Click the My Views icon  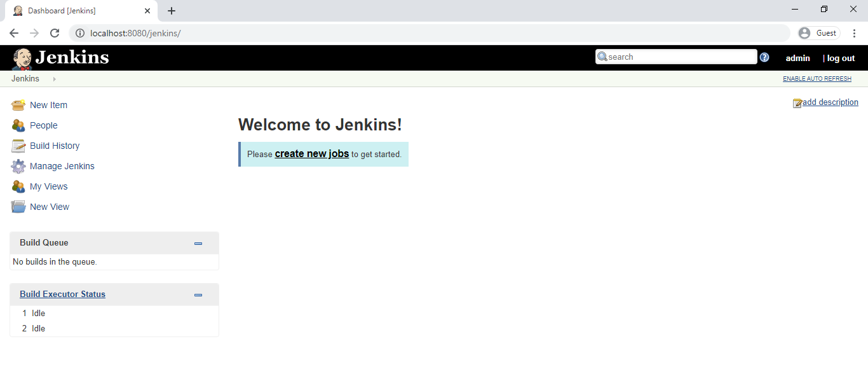click(18, 186)
